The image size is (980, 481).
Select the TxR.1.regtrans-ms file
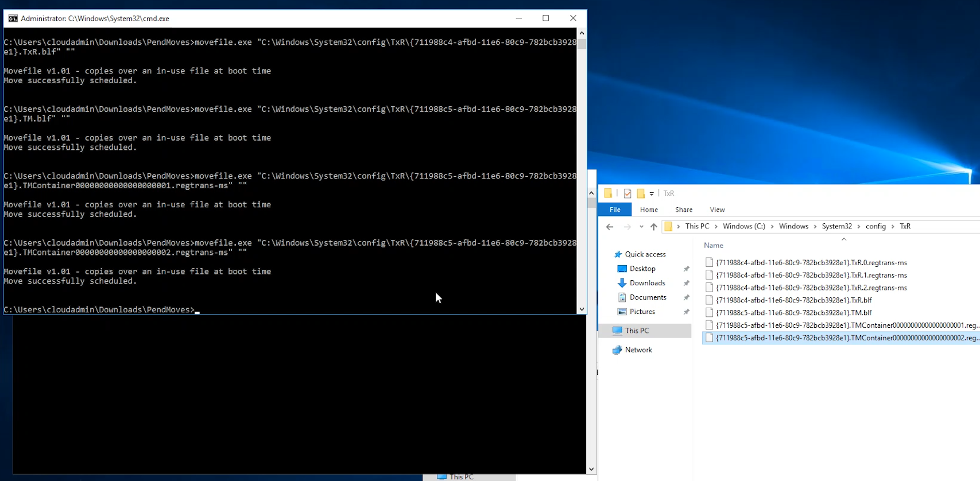pyautogui.click(x=811, y=275)
